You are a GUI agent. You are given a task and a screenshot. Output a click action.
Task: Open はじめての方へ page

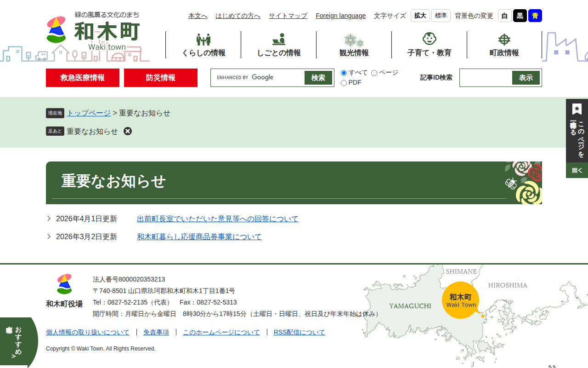pyautogui.click(x=238, y=16)
